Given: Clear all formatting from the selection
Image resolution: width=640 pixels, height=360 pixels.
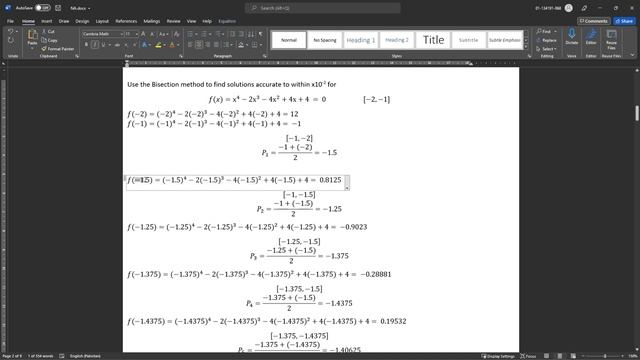Looking at the screenshot, I should (176, 34).
